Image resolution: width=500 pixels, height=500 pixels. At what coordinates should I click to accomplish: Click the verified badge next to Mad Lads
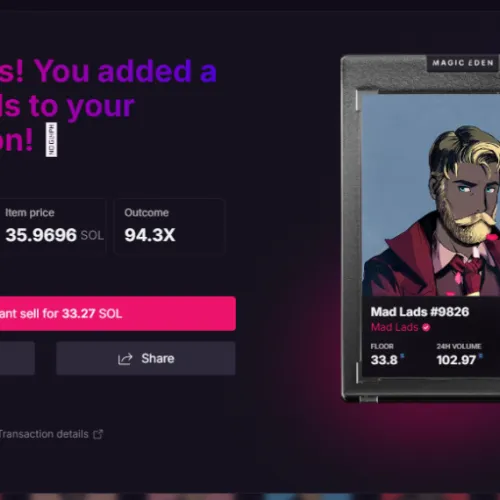(x=426, y=327)
